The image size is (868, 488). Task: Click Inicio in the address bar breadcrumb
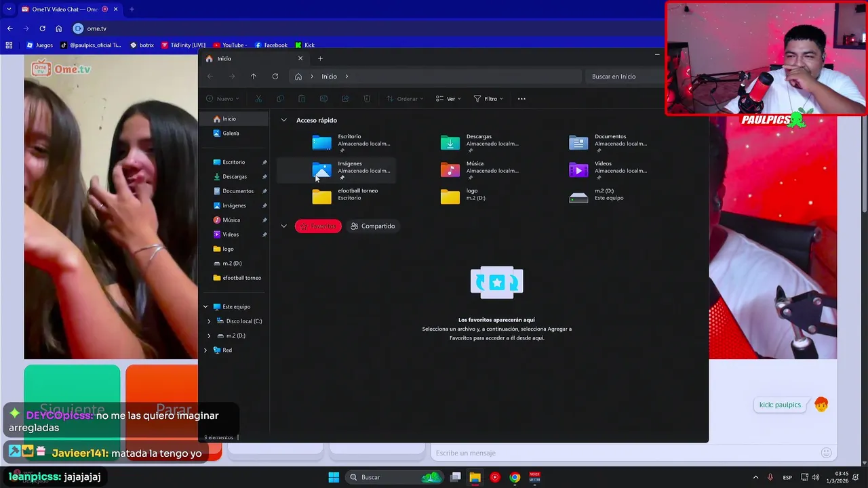coord(329,77)
